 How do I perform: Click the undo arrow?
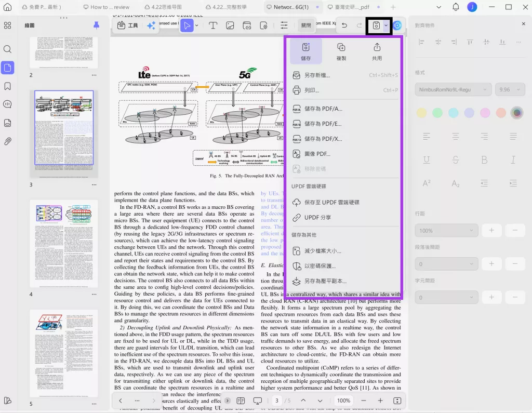344,25
